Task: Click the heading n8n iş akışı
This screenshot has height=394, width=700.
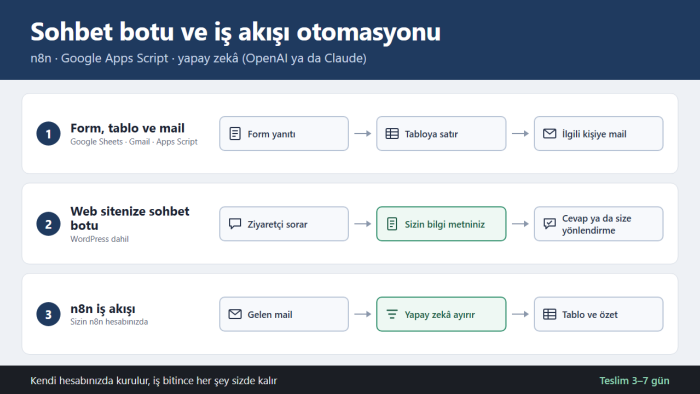Action: click(x=103, y=309)
